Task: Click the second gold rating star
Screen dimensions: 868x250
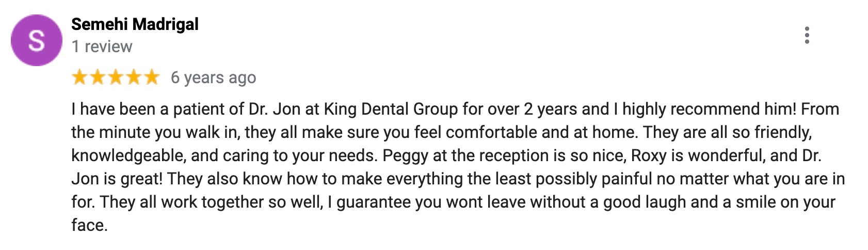Action: [98, 77]
